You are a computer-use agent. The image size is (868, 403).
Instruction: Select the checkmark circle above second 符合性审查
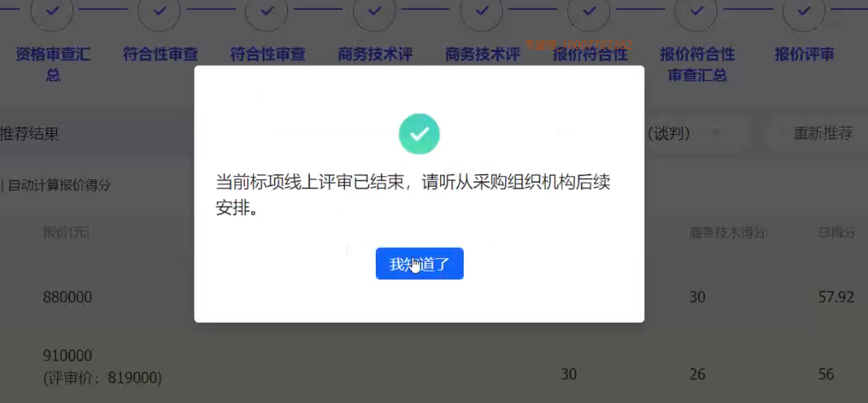(267, 11)
